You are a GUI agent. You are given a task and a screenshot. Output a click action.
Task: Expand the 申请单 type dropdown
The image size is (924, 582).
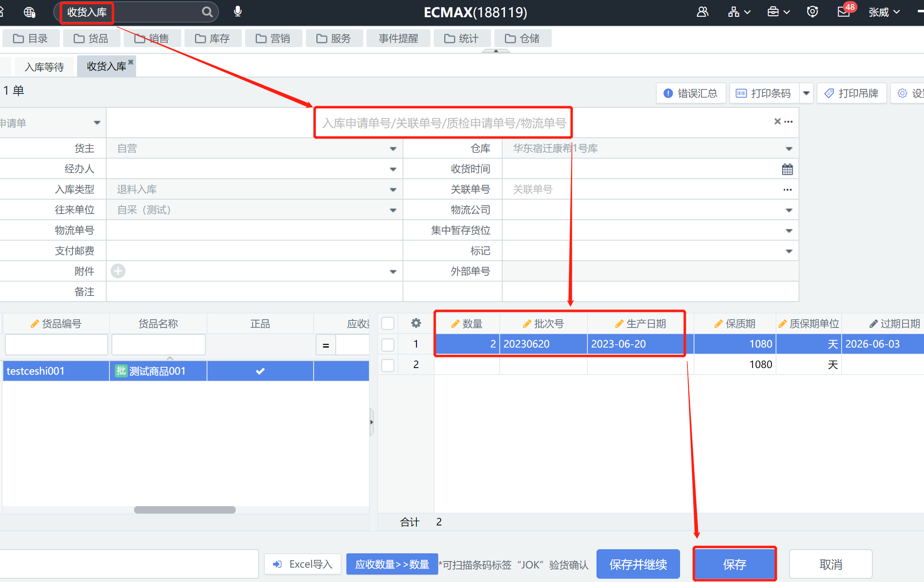click(x=97, y=123)
